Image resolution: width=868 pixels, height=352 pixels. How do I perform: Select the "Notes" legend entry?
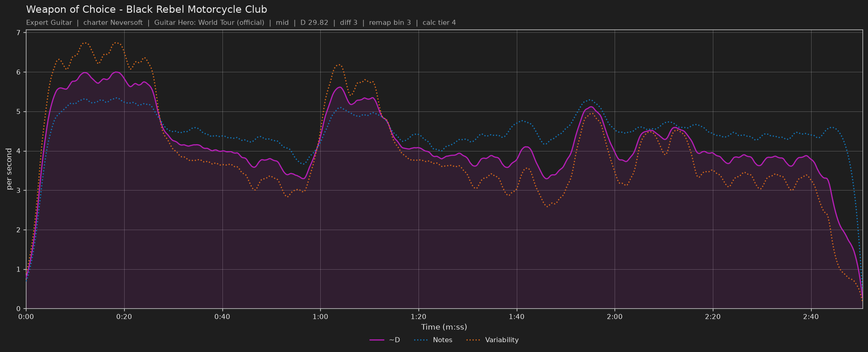coord(433,340)
